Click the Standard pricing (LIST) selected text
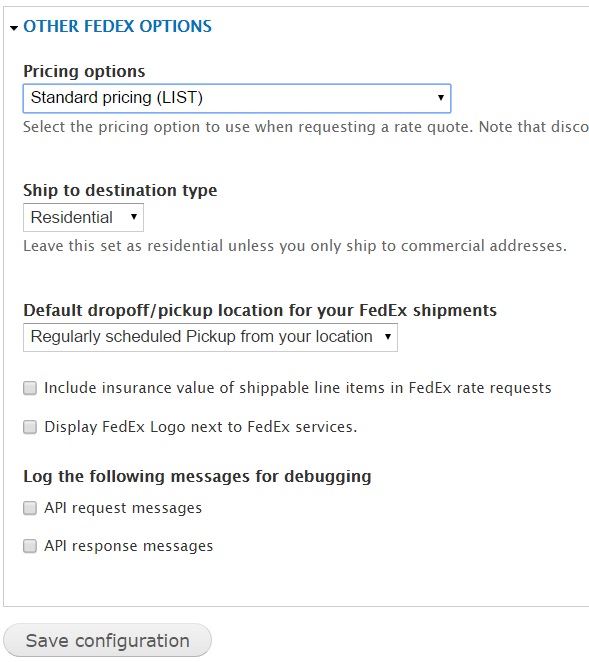 click(117, 98)
